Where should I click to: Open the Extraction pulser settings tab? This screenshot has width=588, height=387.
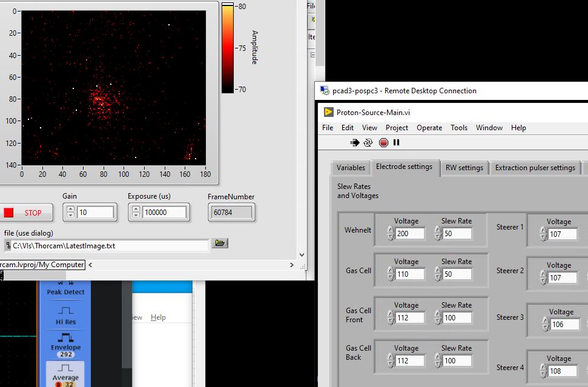(x=535, y=168)
